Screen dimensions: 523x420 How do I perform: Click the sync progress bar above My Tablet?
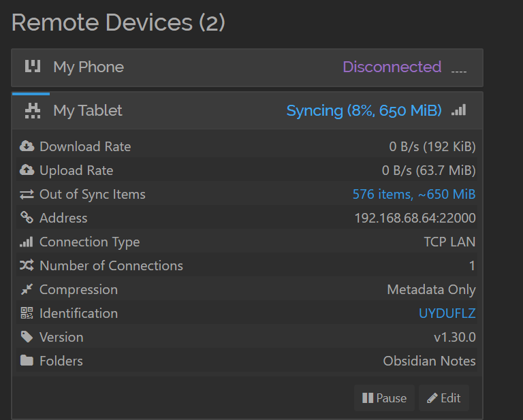pos(31,93)
